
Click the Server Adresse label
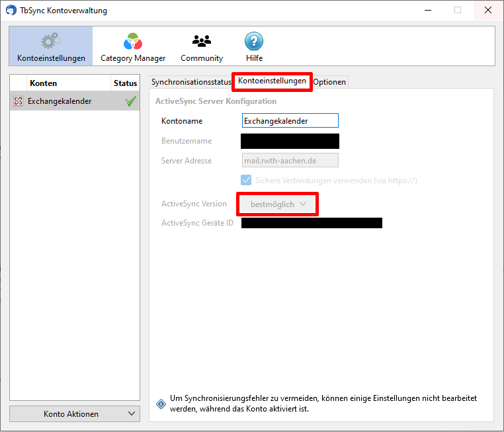[187, 161]
